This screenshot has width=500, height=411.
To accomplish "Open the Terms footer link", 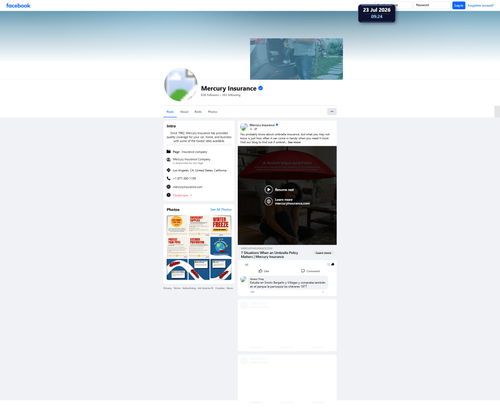I will (177, 288).
